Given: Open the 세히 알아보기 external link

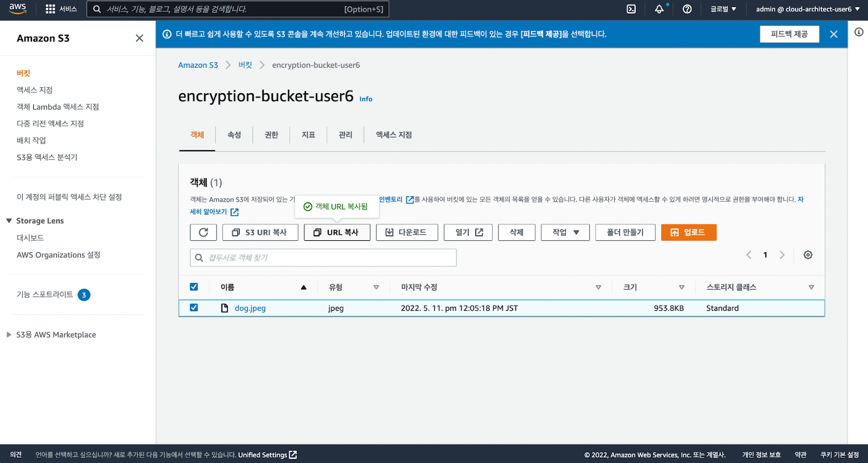Looking at the screenshot, I should (214, 212).
